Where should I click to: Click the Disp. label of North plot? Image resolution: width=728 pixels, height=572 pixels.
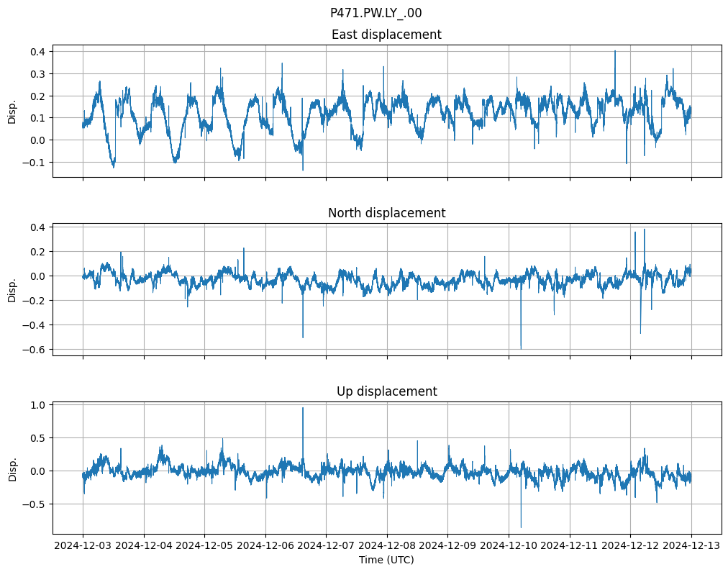12,289
